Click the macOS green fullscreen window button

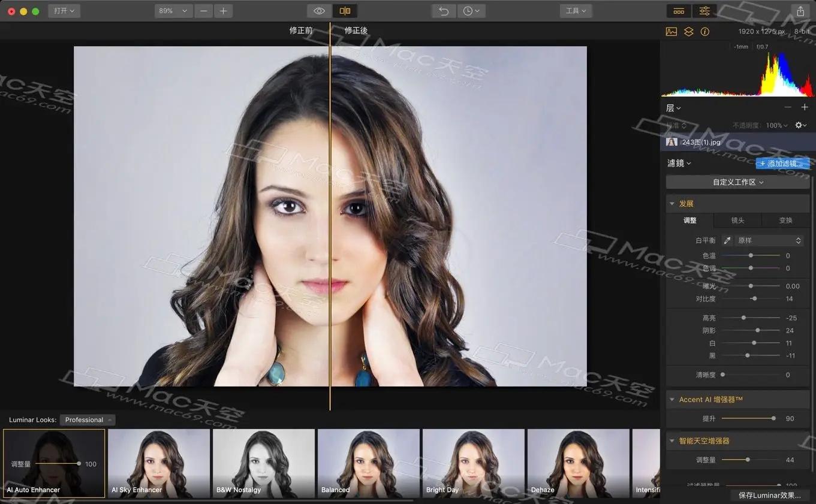point(35,11)
